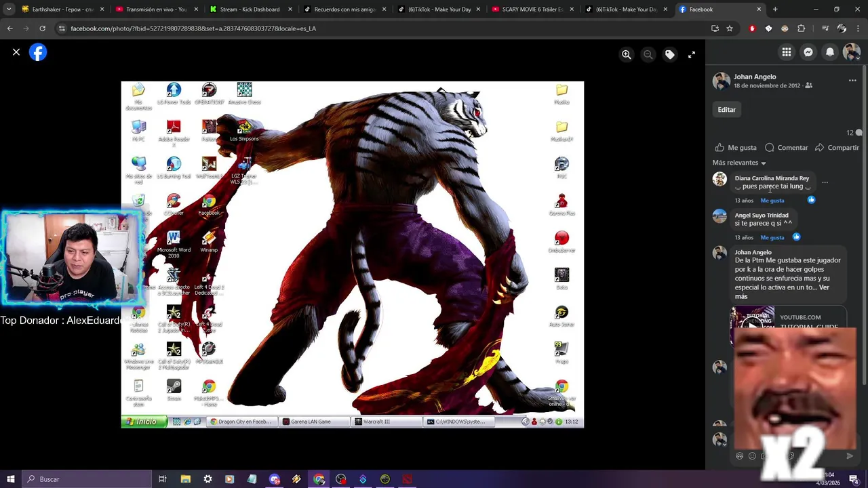This screenshot has width=868, height=488.
Task: Open Chrome profile avatar
Action: click(x=842, y=28)
